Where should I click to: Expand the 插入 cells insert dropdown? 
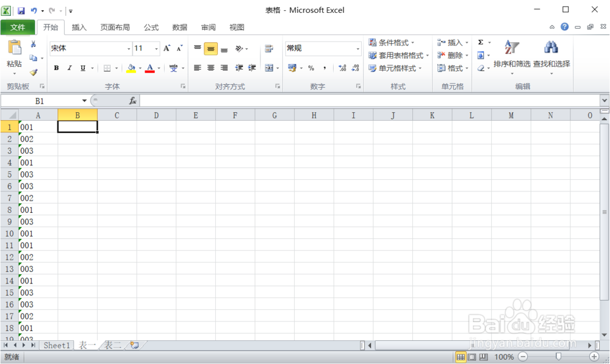click(x=467, y=43)
